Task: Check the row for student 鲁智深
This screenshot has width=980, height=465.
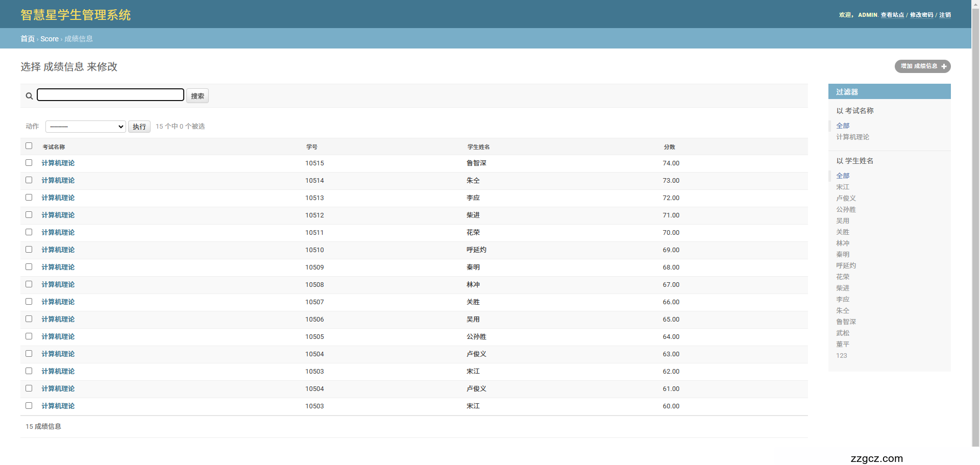Action: pyautogui.click(x=29, y=163)
